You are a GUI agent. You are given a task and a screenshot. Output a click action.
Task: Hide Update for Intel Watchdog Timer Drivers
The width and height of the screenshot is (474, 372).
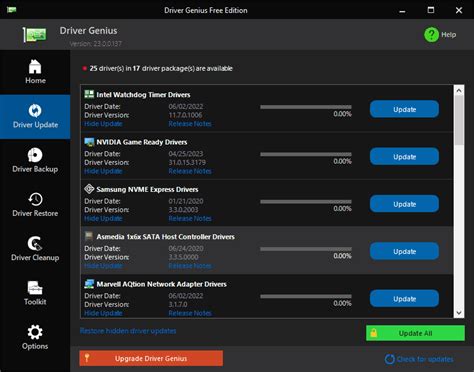[x=103, y=124]
